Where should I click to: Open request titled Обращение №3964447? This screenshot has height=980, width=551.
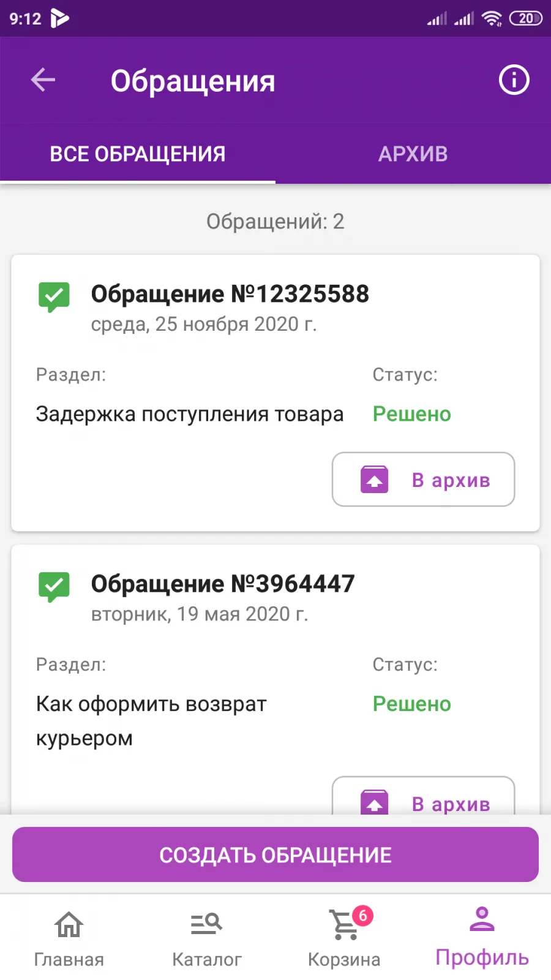click(223, 584)
